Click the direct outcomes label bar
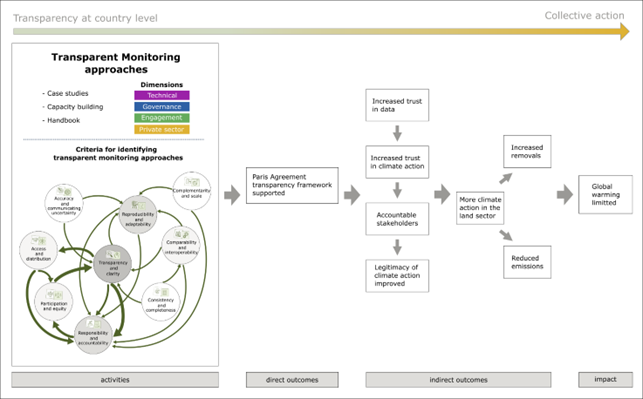Image resolution: width=643 pixels, height=399 pixels. [292, 380]
